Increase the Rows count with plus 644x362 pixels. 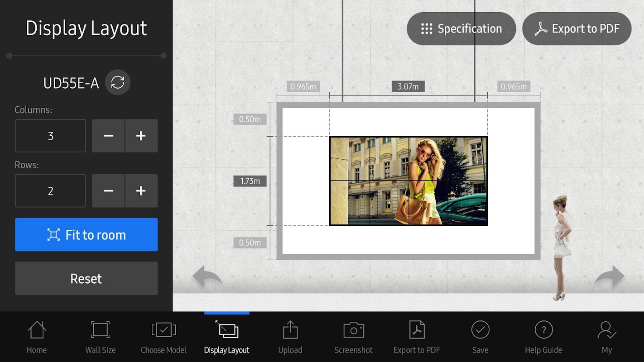141,191
